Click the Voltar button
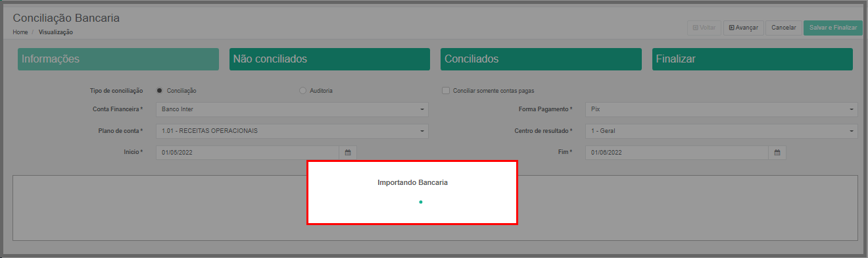The image size is (868, 258). [x=704, y=28]
